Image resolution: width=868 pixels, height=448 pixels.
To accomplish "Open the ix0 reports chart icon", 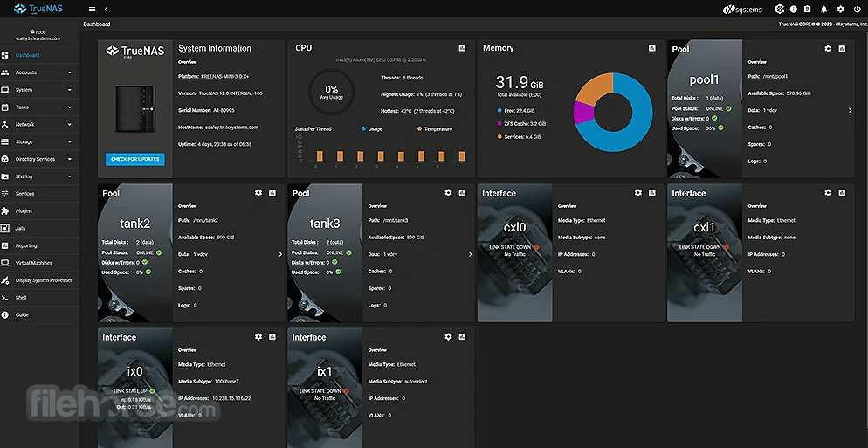I will pos(272,337).
